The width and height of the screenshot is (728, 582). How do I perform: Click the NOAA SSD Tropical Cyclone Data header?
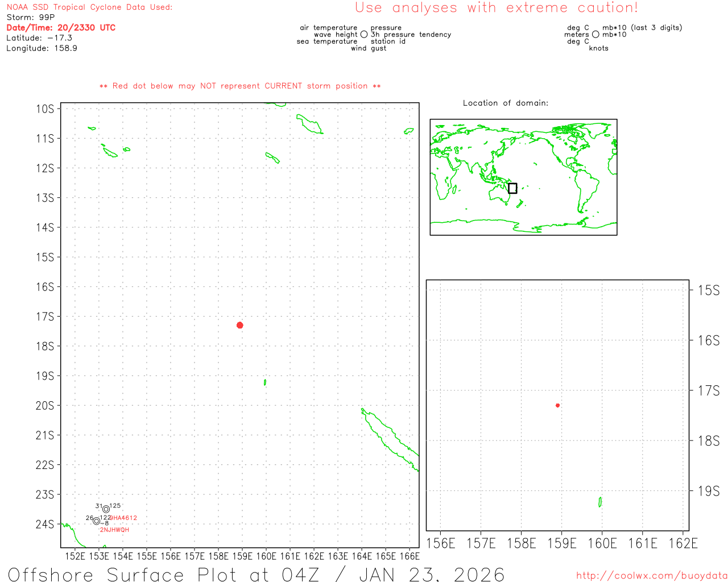pyautogui.click(x=89, y=7)
